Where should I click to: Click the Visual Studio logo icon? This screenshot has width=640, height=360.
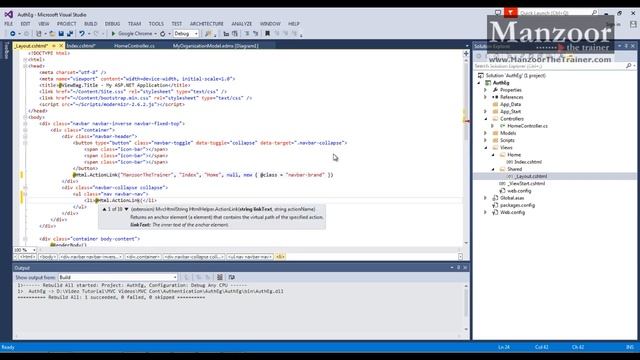click(9, 14)
